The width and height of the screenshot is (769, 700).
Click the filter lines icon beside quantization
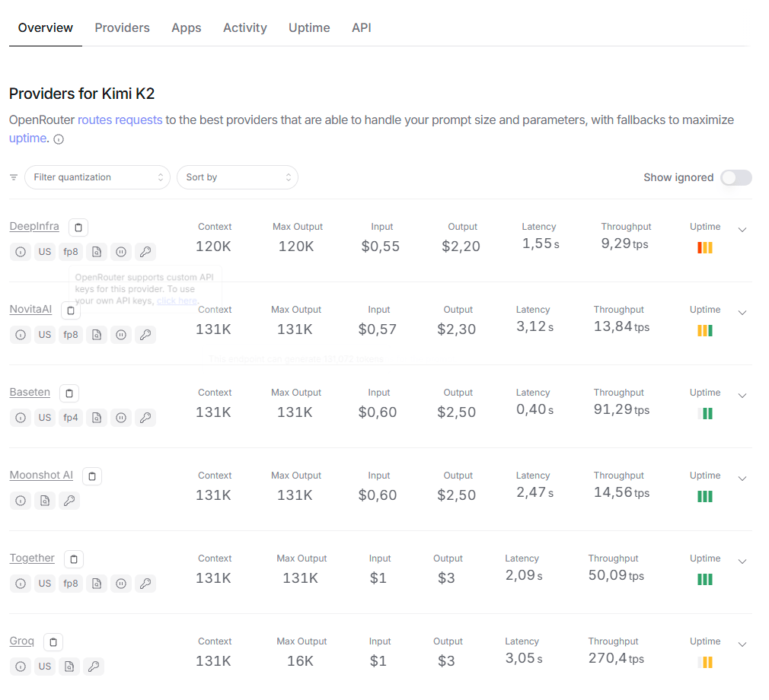[14, 177]
